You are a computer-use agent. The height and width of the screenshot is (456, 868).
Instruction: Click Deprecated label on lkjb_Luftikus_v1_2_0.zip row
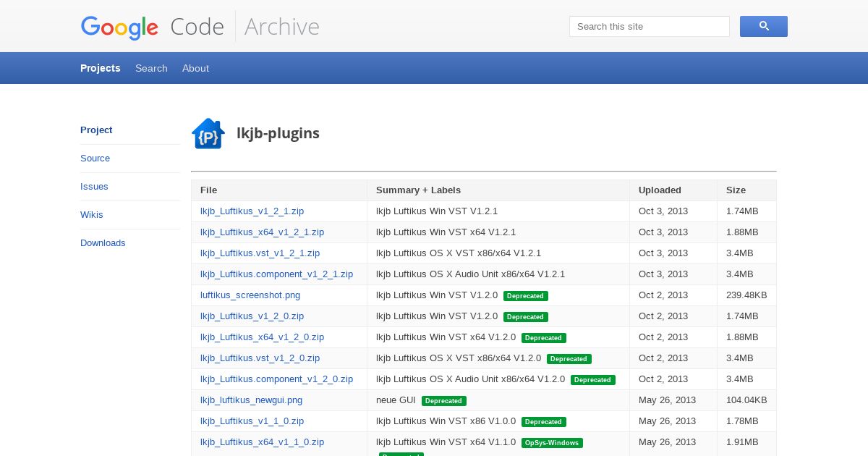(526, 317)
